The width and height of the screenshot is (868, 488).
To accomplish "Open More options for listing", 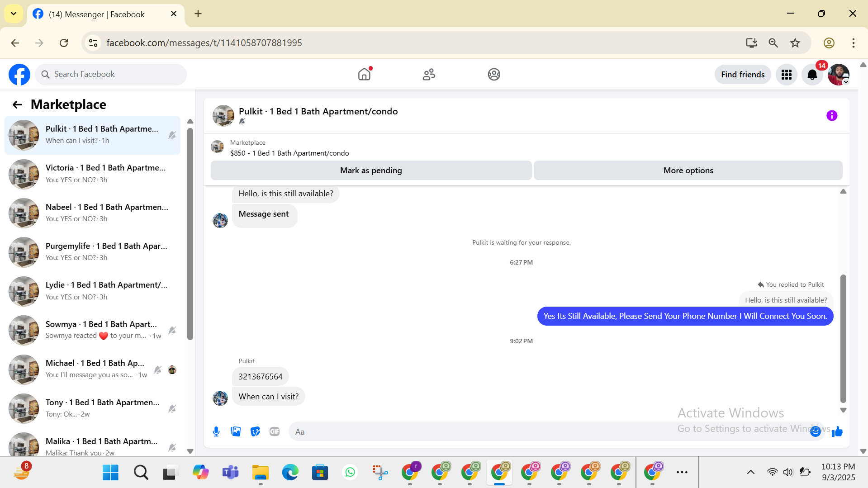I will (688, 171).
